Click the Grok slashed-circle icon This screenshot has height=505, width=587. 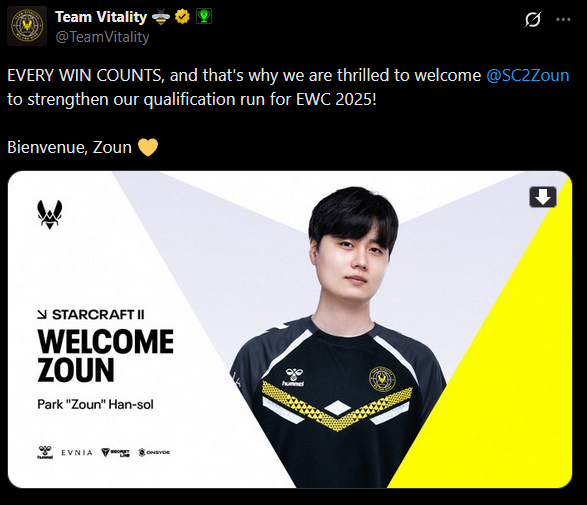(532, 19)
